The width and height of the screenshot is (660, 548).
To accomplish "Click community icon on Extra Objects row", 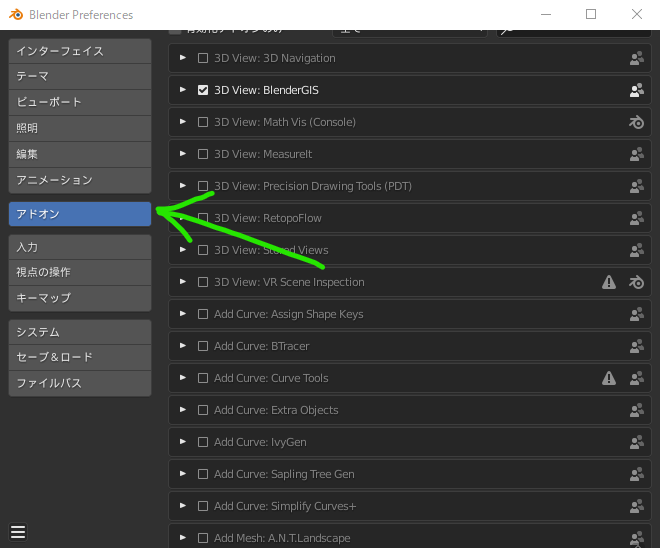I will point(636,410).
